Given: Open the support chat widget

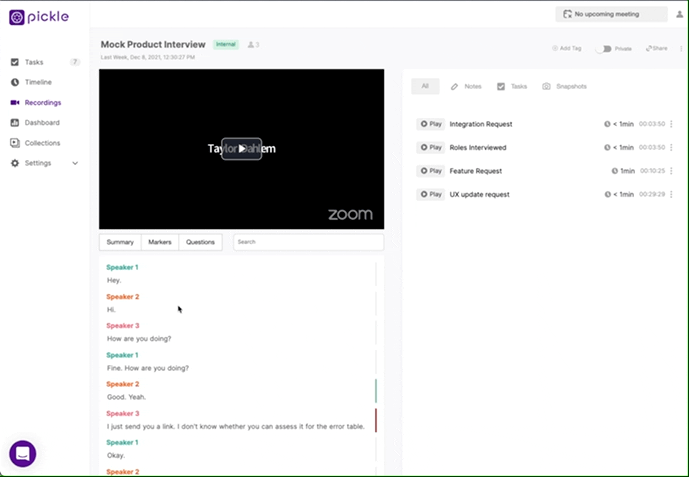Looking at the screenshot, I should (23, 454).
